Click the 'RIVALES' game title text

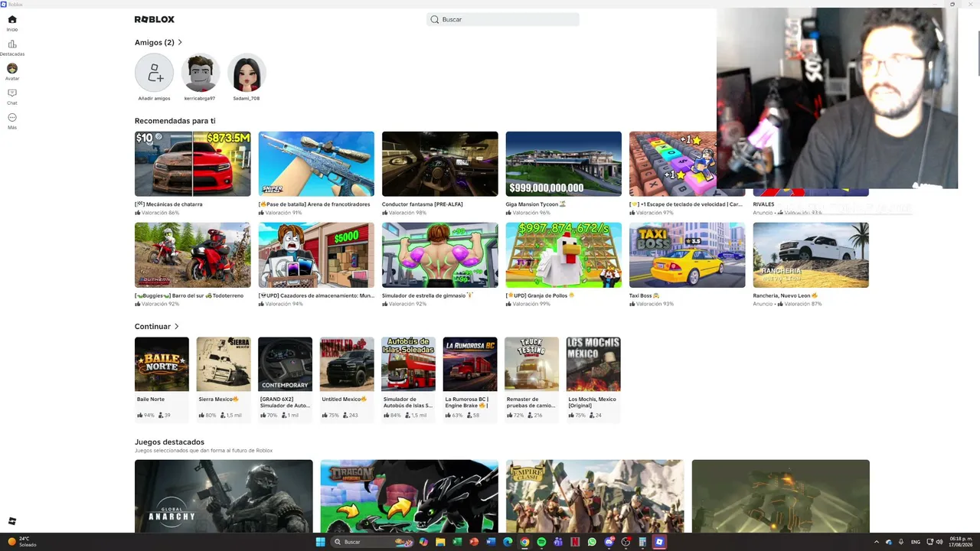pos(764,204)
